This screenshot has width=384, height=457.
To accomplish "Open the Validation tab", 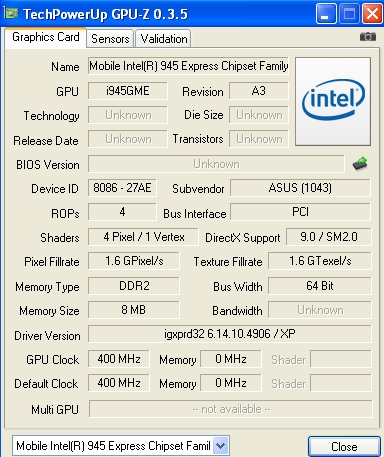I will 164,39.
